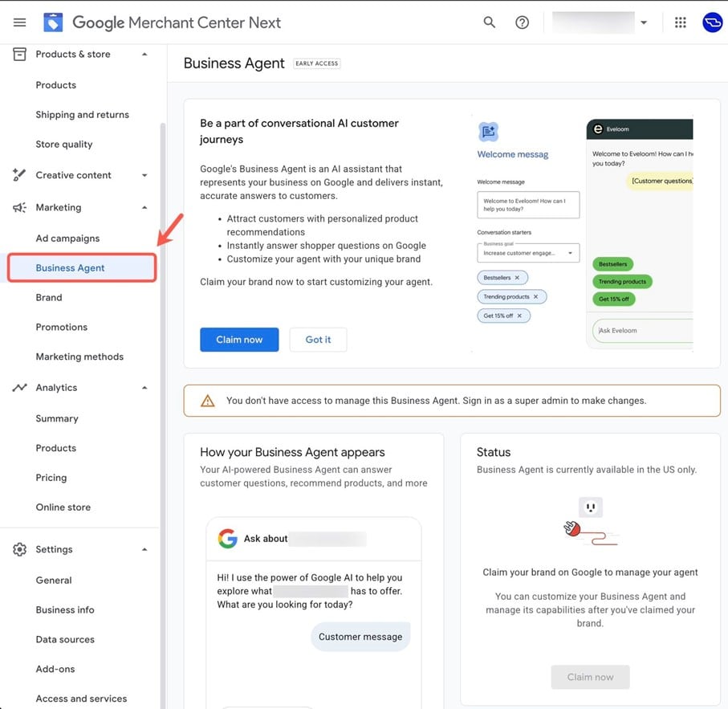Open the help question mark icon
Image resolution: width=728 pixels, height=709 pixels.
coord(522,22)
